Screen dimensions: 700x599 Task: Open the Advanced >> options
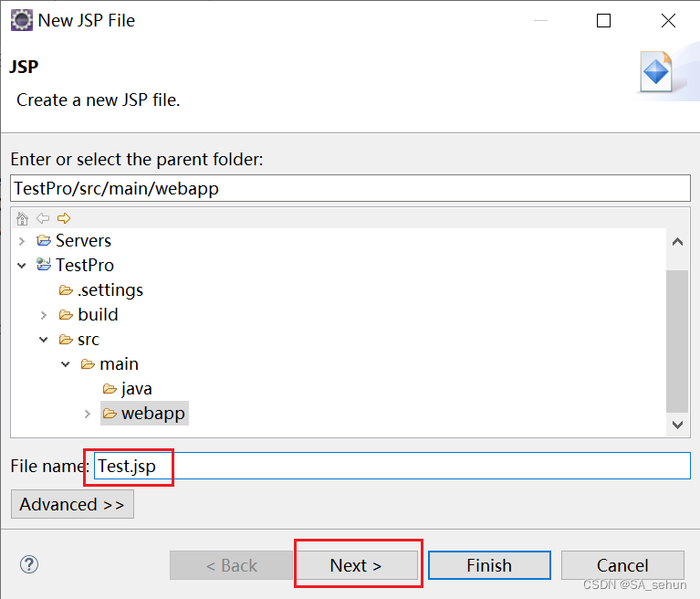pos(72,504)
